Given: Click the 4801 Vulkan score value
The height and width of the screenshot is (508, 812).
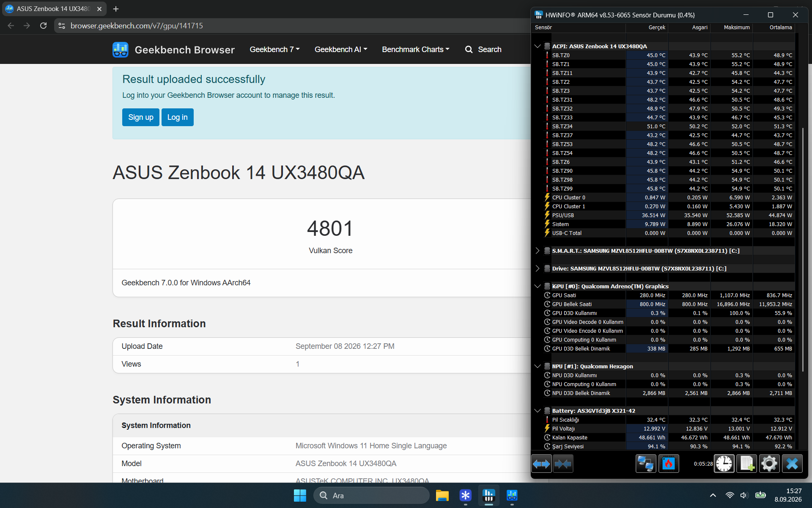Looking at the screenshot, I should [330, 229].
